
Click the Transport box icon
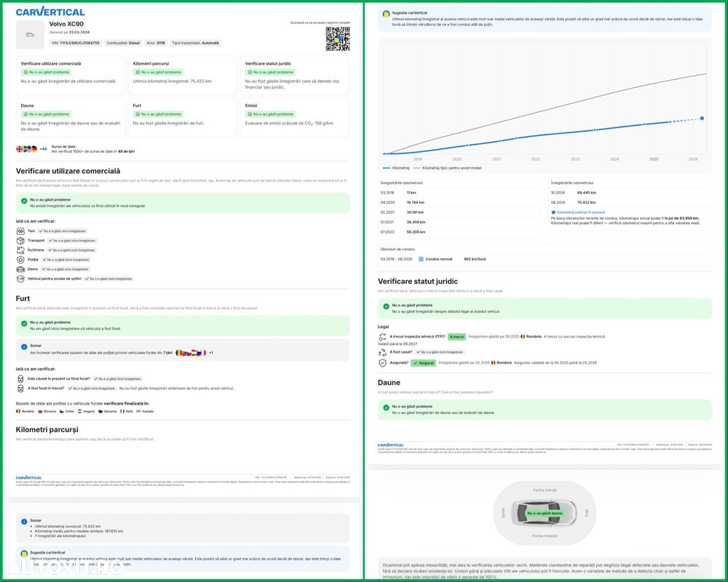(20, 241)
